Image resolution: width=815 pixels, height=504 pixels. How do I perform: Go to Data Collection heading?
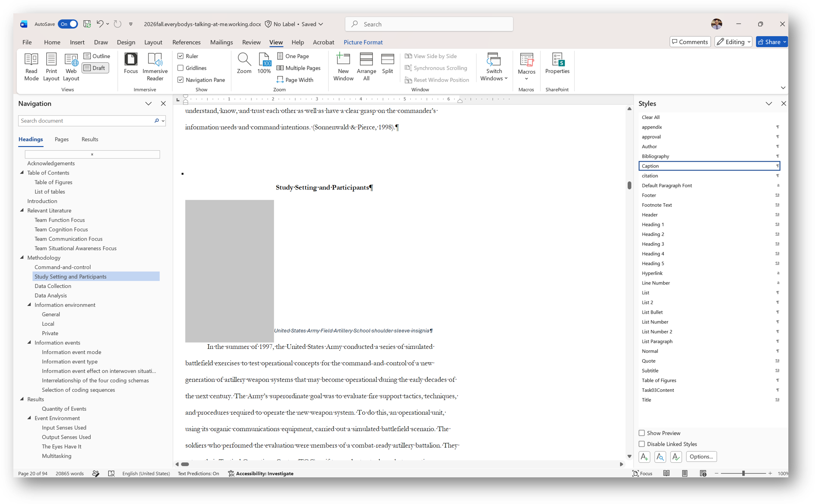click(53, 286)
